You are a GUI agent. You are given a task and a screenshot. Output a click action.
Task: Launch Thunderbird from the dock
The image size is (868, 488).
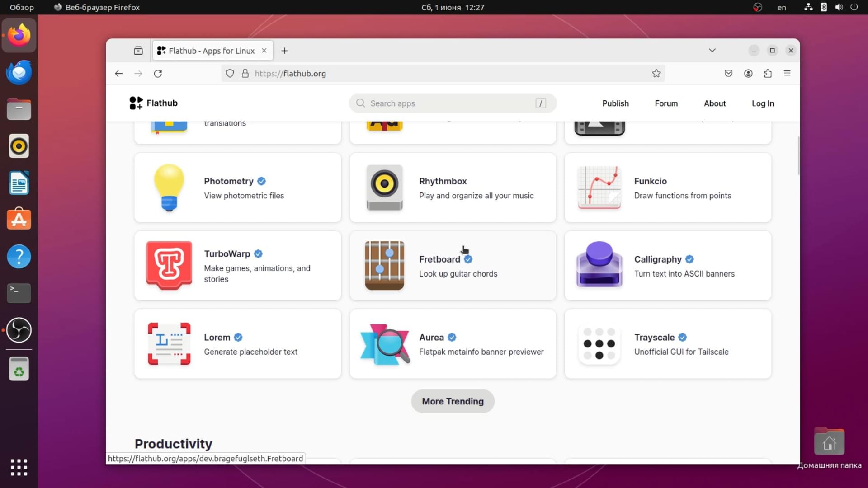(19, 72)
